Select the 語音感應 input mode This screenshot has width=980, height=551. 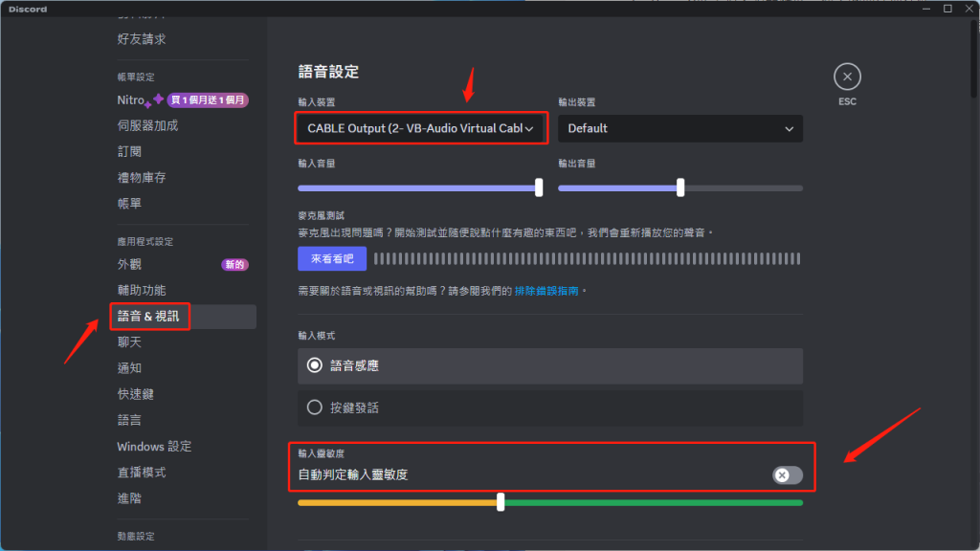(x=550, y=365)
